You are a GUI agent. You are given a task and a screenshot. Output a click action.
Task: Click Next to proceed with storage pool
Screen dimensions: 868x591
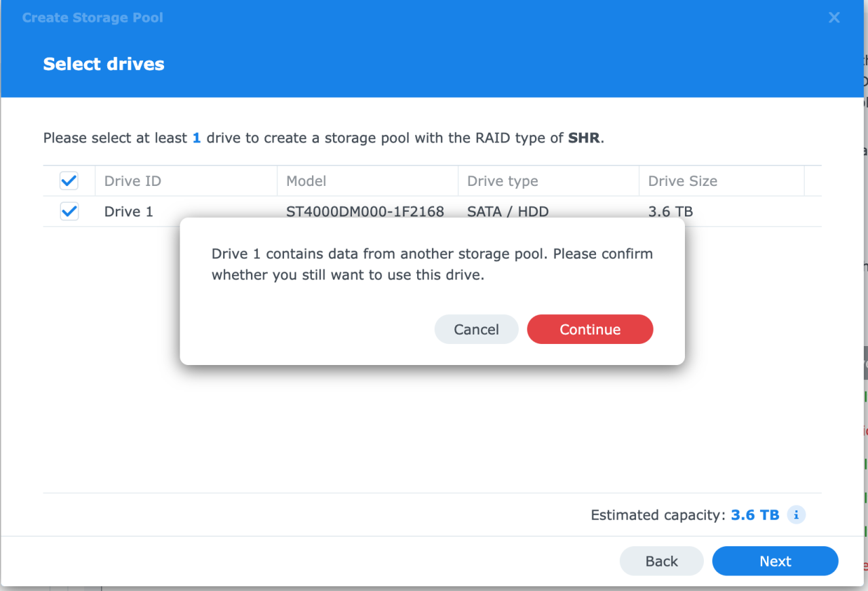(x=774, y=561)
